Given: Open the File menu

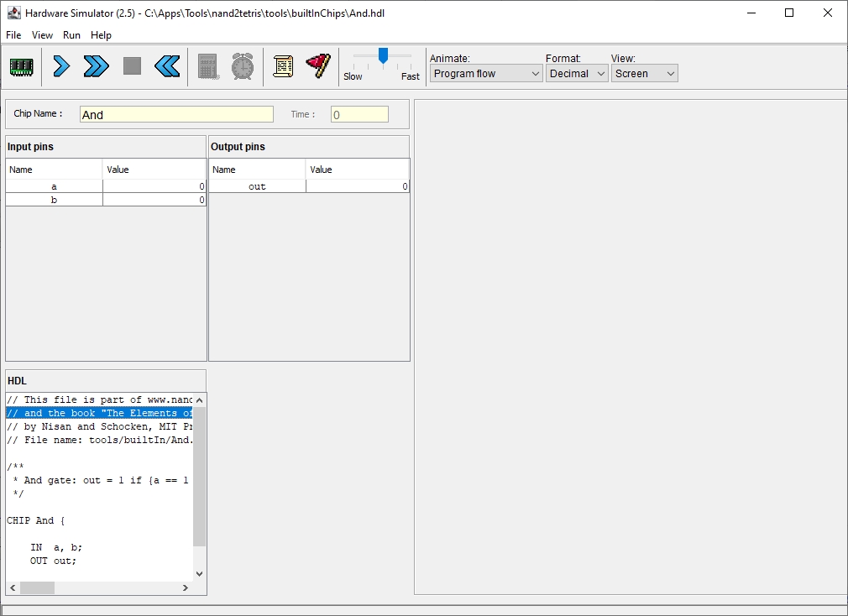Looking at the screenshot, I should click(x=13, y=35).
